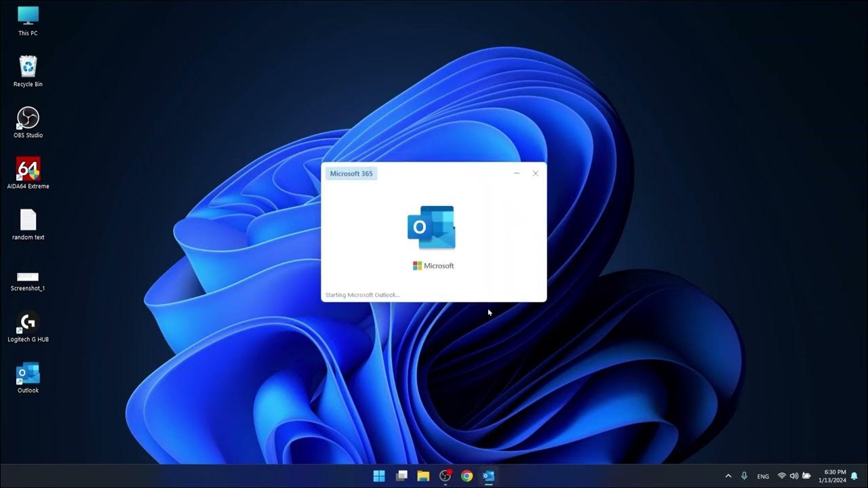868x488 pixels.
Task: Close the Microsoft 365 splash window
Action: pos(535,174)
